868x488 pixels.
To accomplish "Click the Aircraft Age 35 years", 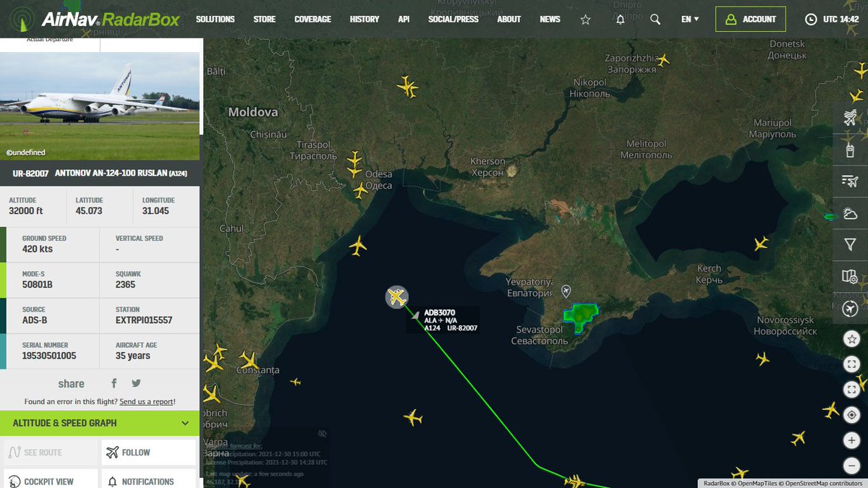I will [133, 355].
